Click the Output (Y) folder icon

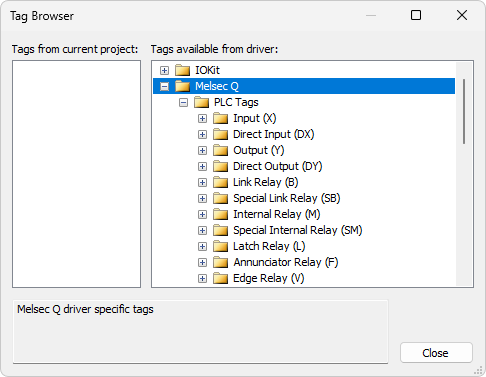tap(220, 150)
